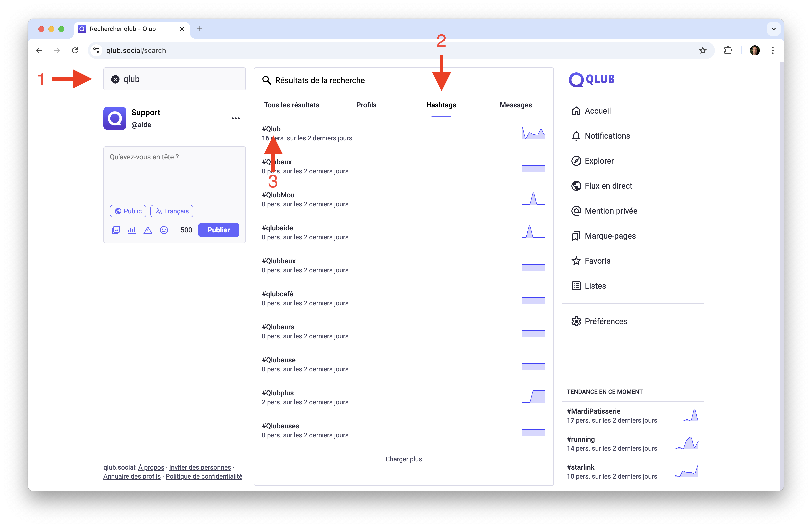The image size is (812, 528).
Task: Add a content warning with the triangle icon
Action: [148, 230]
